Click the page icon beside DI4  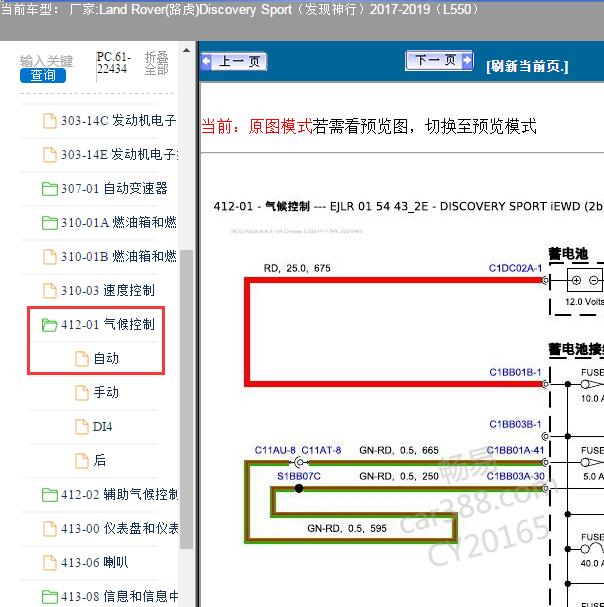pos(81,427)
